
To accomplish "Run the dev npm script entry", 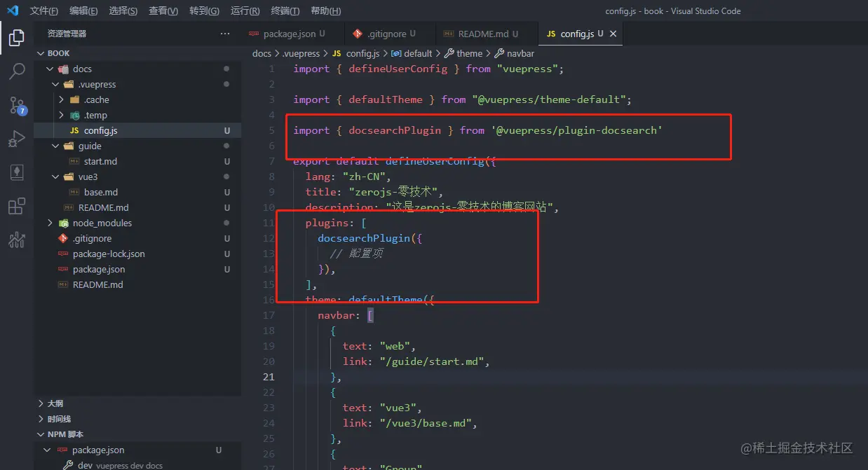I will [x=137, y=465].
